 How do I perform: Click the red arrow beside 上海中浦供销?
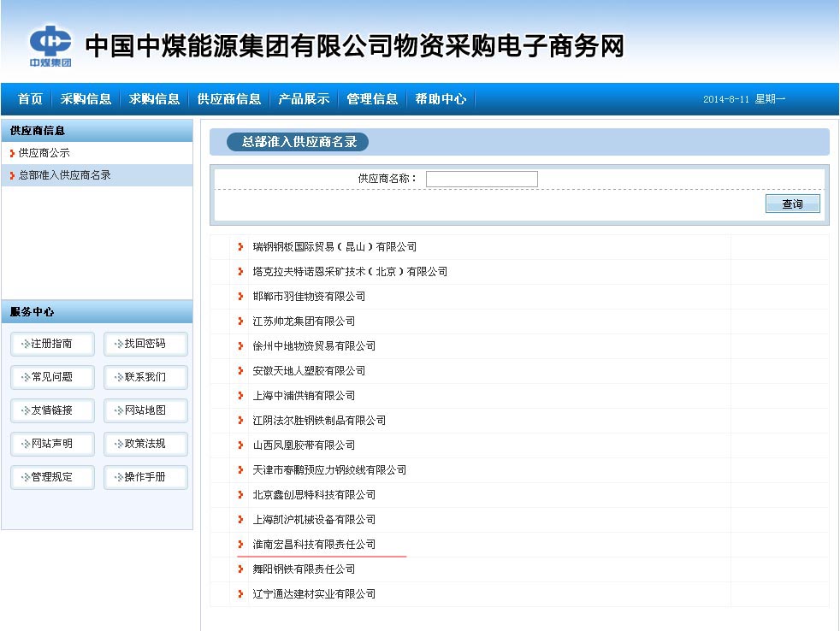[240, 396]
